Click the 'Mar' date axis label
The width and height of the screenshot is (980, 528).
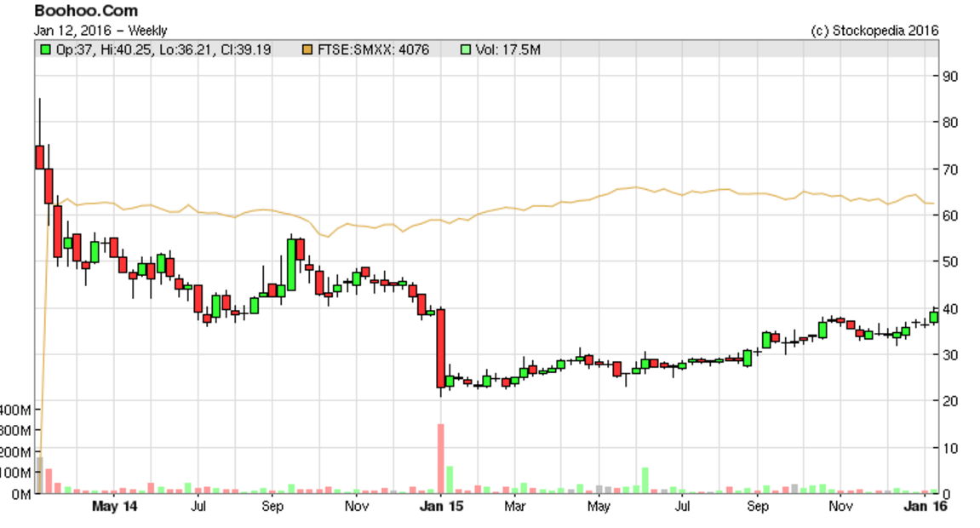coord(514,506)
